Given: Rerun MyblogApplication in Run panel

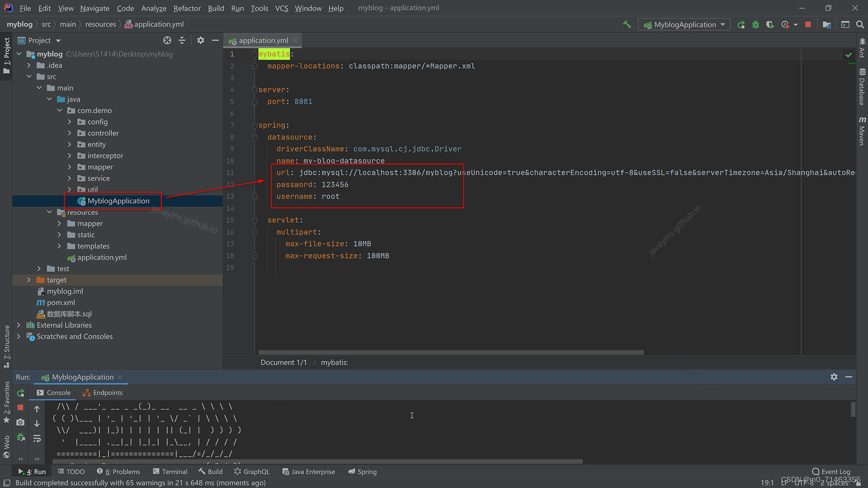Looking at the screenshot, I should (x=20, y=393).
